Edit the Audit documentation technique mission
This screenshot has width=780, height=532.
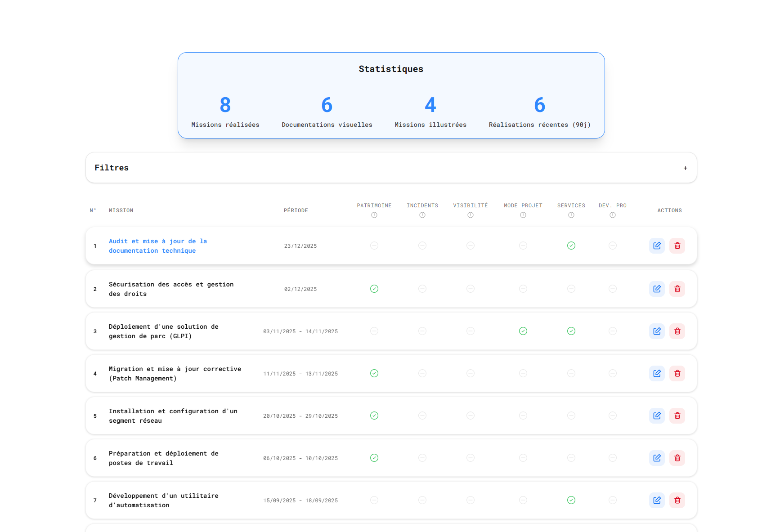coord(657,246)
